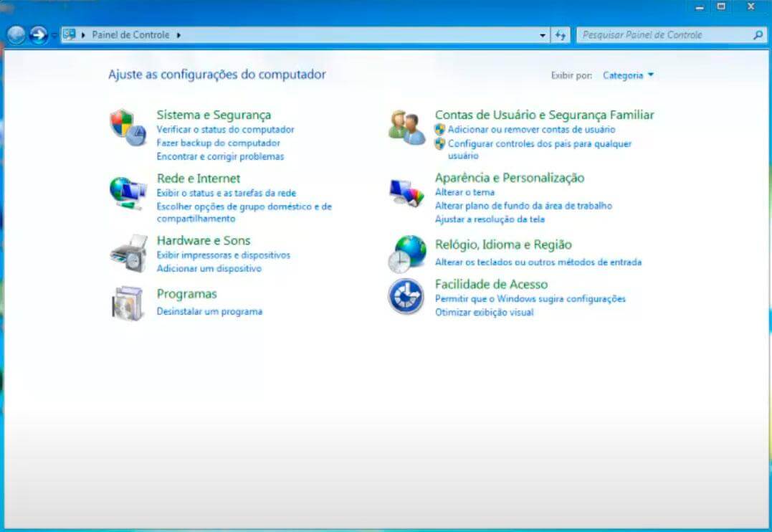Viewport: 772px width, 532px height.
Task: Open the Rede e Internet globe icon
Action: 128,193
